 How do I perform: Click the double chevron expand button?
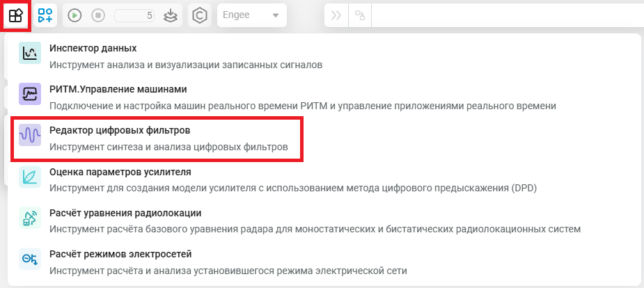click(336, 15)
